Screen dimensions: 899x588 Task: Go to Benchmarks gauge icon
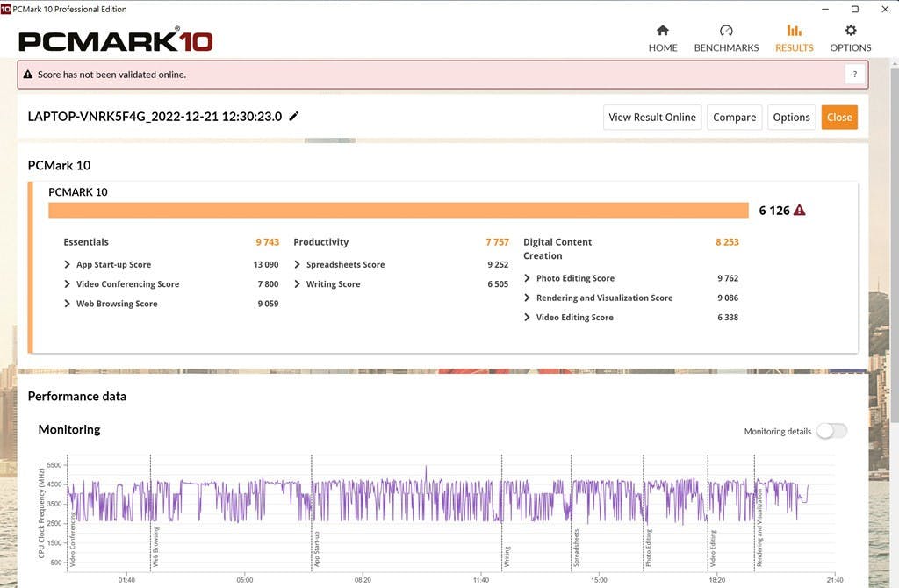click(726, 31)
